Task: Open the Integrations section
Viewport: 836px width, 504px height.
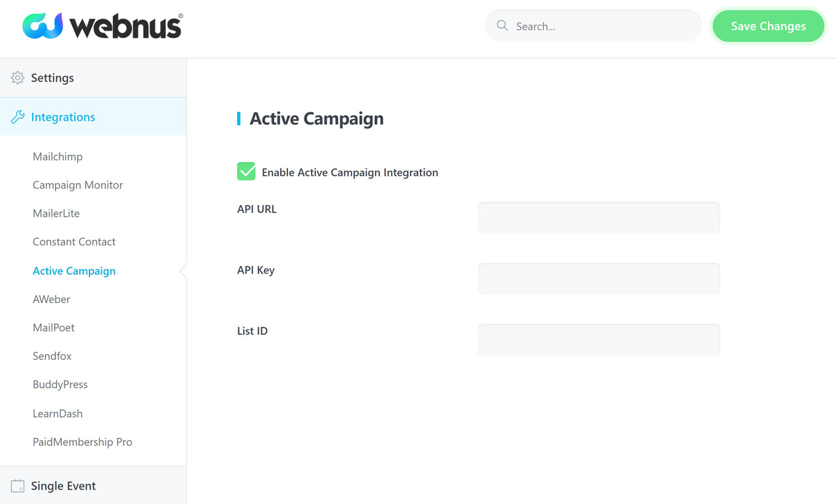Action: tap(93, 117)
